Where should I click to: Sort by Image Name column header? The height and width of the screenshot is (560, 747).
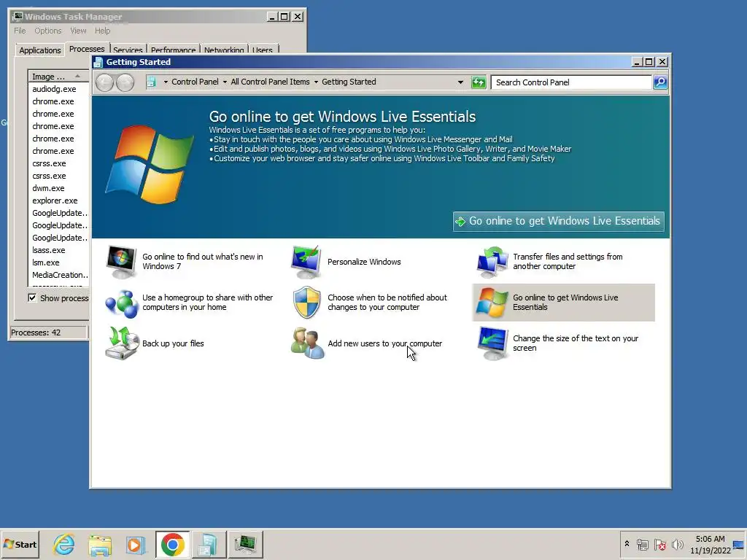(58, 76)
